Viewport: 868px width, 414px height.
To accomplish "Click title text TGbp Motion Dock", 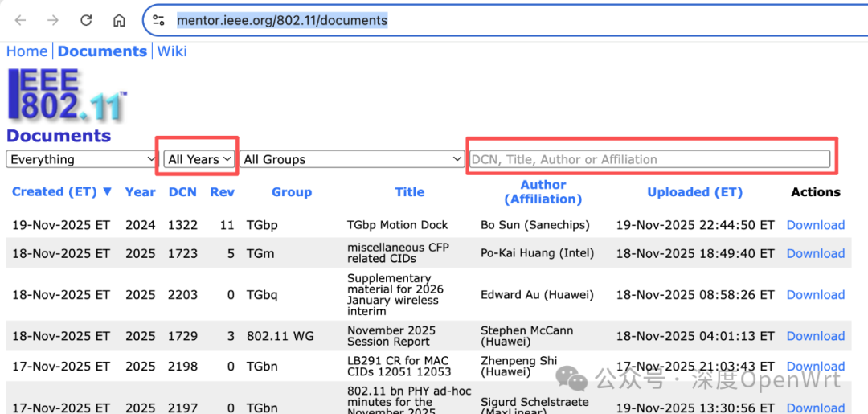I will pos(398,225).
